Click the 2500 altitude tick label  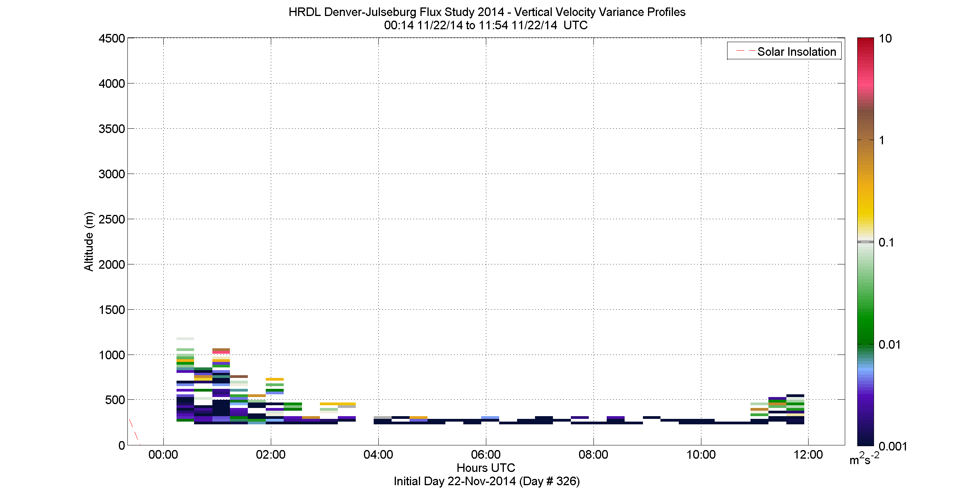click(x=112, y=219)
